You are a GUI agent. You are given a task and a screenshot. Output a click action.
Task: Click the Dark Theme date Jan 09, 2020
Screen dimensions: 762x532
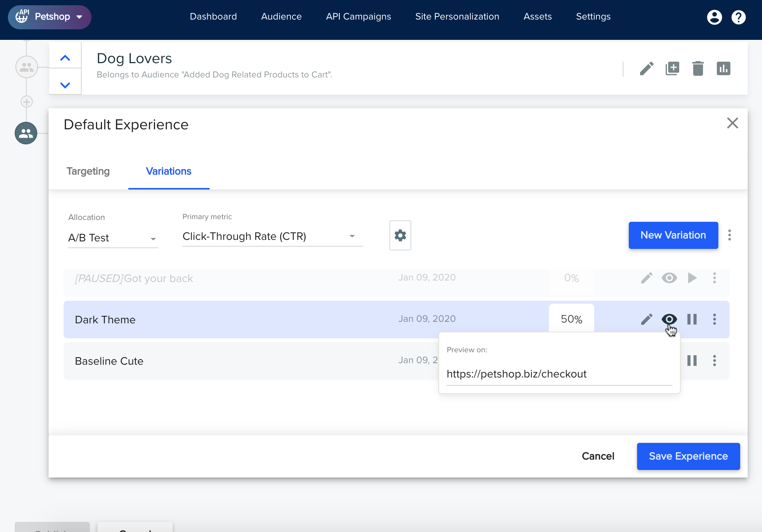427,319
